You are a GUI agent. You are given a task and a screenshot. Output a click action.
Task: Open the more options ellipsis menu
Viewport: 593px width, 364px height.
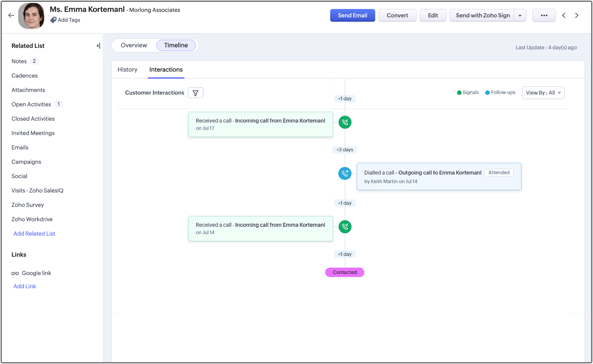click(x=544, y=15)
